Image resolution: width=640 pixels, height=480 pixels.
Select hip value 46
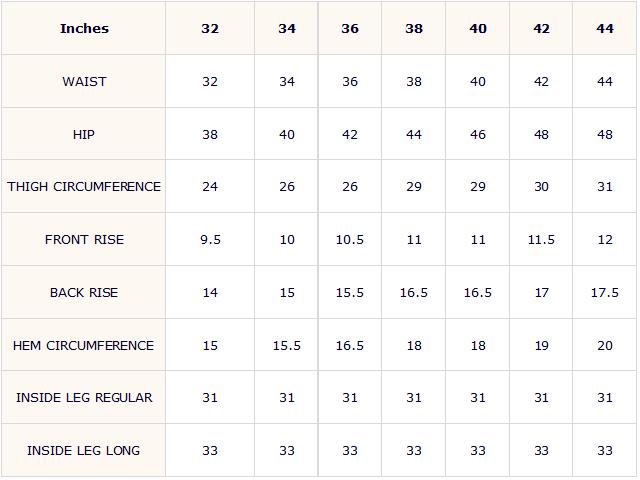[x=478, y=134]
